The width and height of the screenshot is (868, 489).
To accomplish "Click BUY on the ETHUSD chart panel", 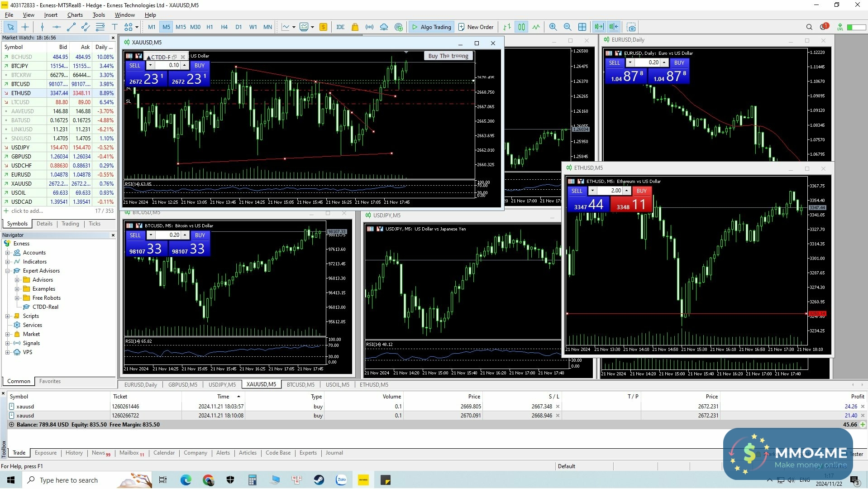I will [x=641, y=191].
